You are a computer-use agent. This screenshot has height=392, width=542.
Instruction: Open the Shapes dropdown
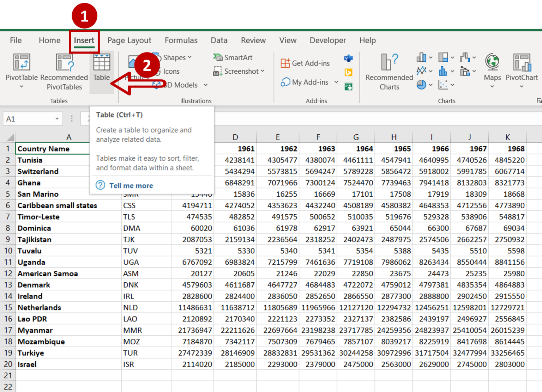[x=189, y=57]
